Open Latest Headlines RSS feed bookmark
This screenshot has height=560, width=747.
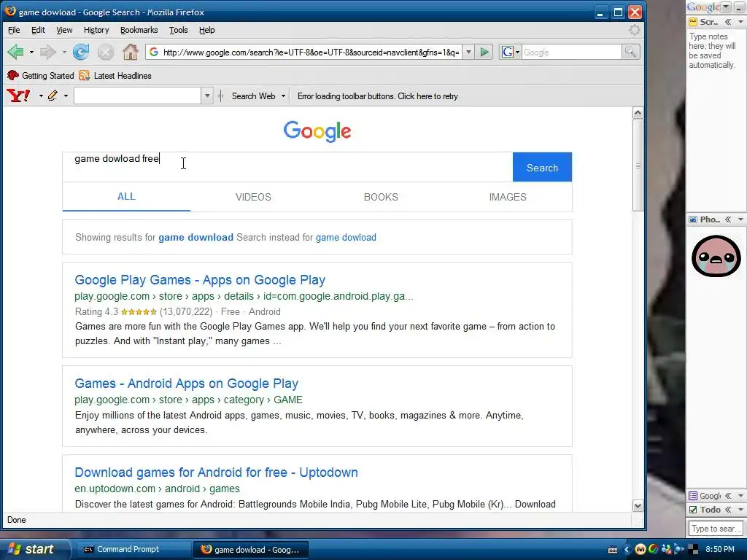click(115, 75)
